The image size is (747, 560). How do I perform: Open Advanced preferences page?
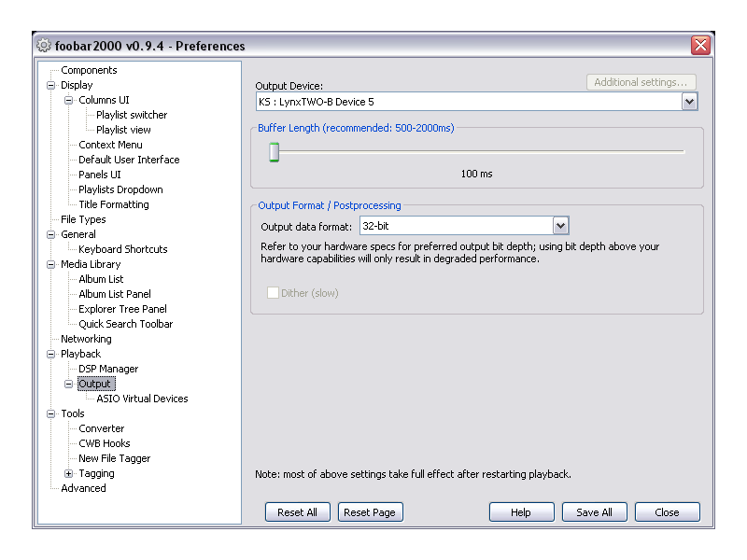click(83, 488)
